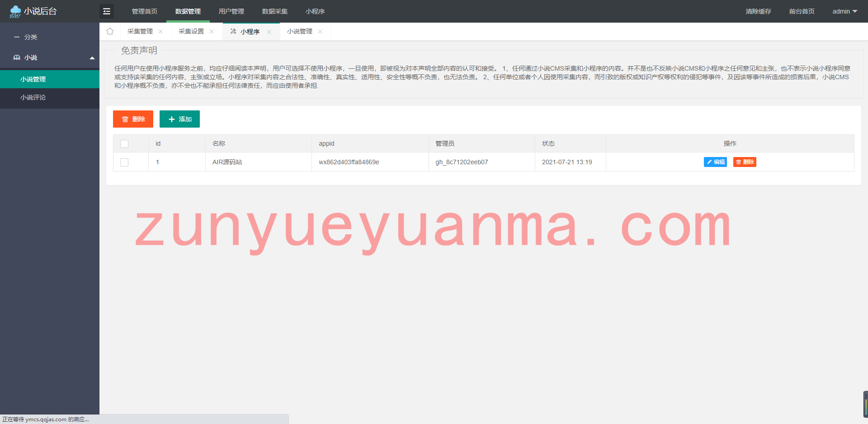Click the blue 编辑 button for AIR源码站
This screenshot has height=424, width=868.
pyautogui.click(x=715, y=162)
